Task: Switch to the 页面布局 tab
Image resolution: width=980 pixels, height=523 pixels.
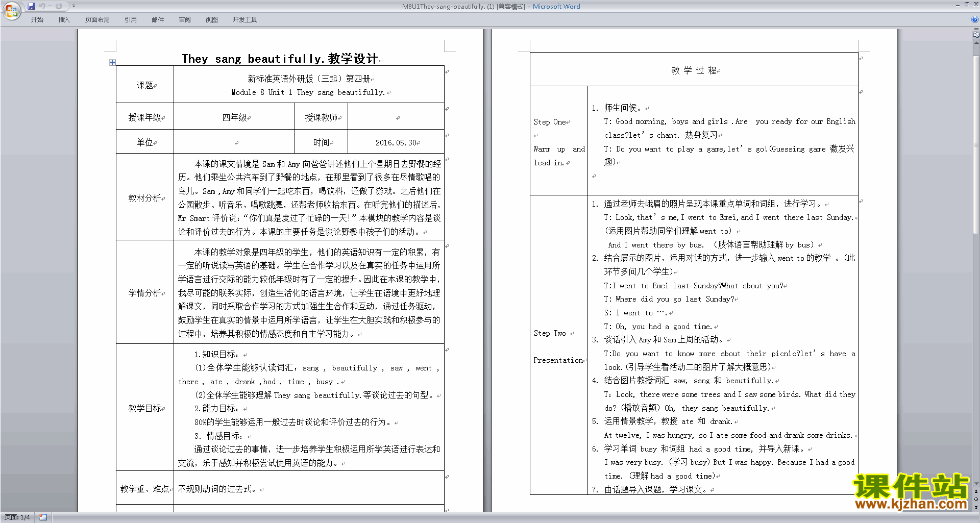Action: pos(97,20)
